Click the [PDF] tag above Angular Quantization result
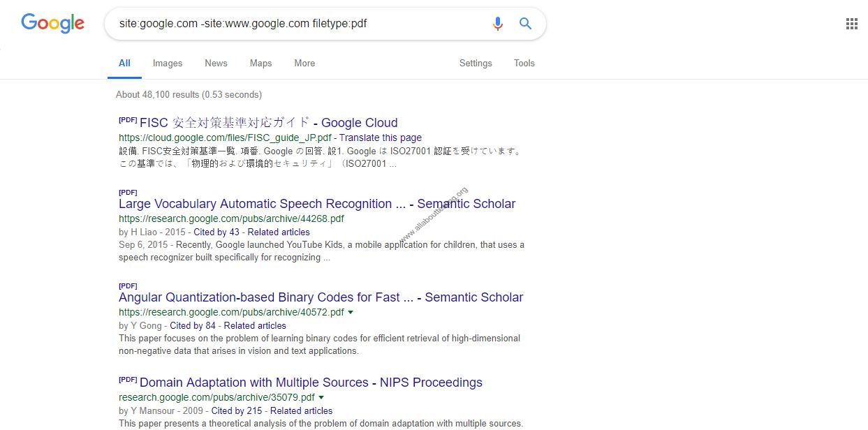Viewport: 868px width, 430px height. 128,286
